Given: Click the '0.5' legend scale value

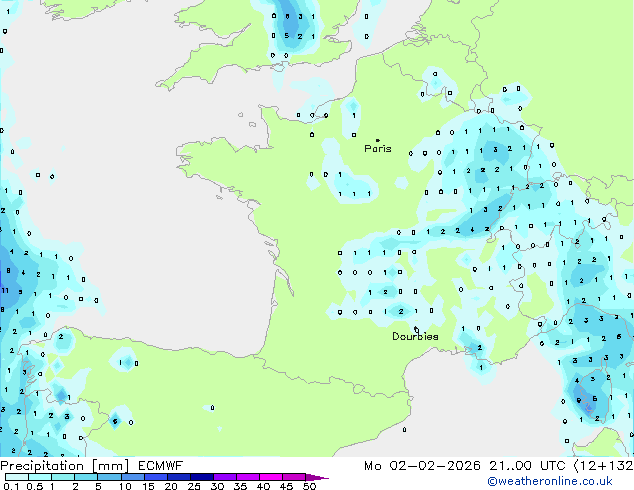Looking at the screenshot, I should click(x=34, y=486).
